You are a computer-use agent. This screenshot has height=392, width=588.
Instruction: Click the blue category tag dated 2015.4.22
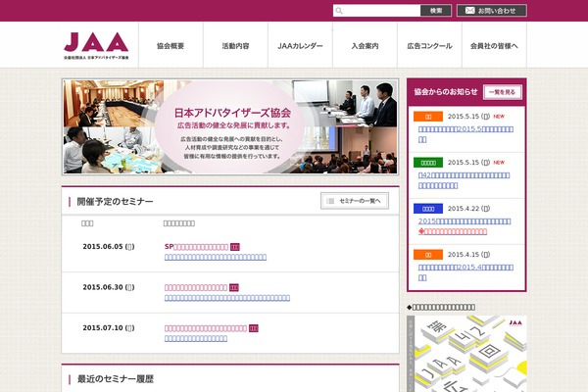point(428,209)
